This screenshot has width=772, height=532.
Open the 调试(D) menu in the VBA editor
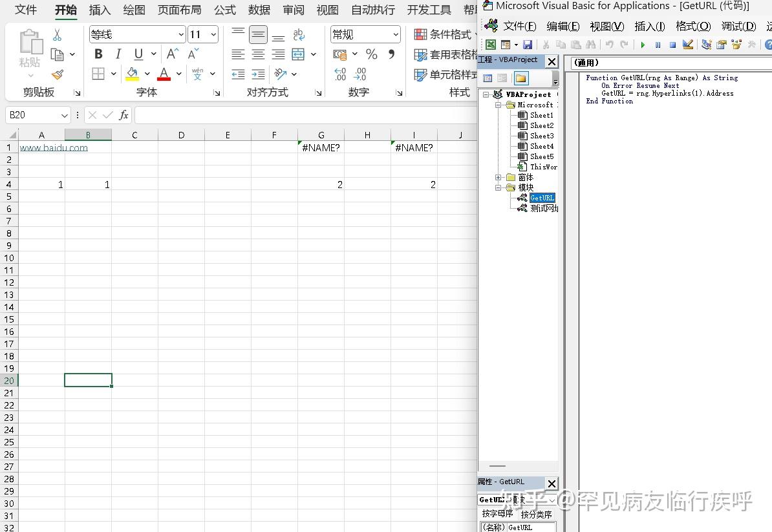(x=738, y=27)
